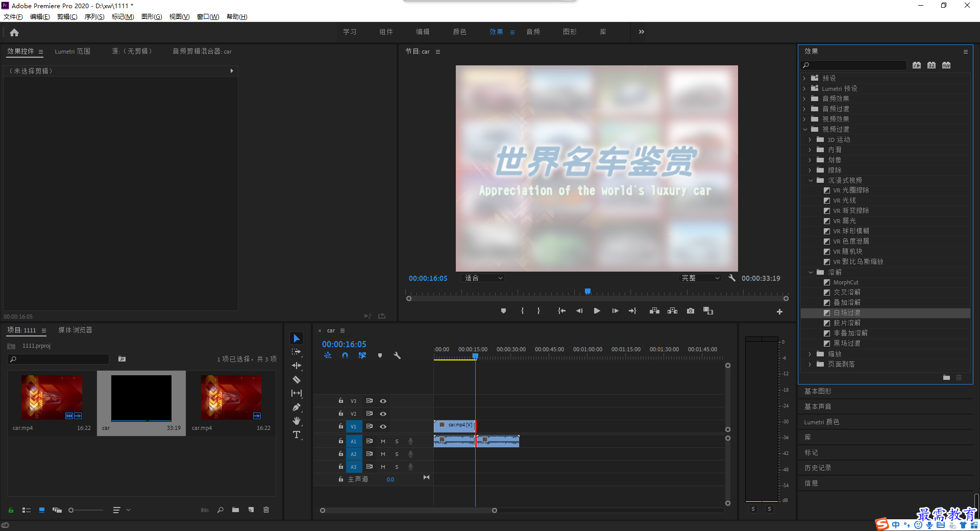Open Program monitor button editor plus

coord(779,311)
